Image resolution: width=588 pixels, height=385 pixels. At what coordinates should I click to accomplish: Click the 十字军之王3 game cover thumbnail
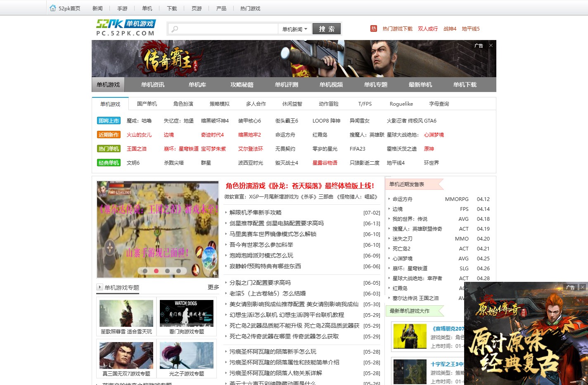point(410,372)
